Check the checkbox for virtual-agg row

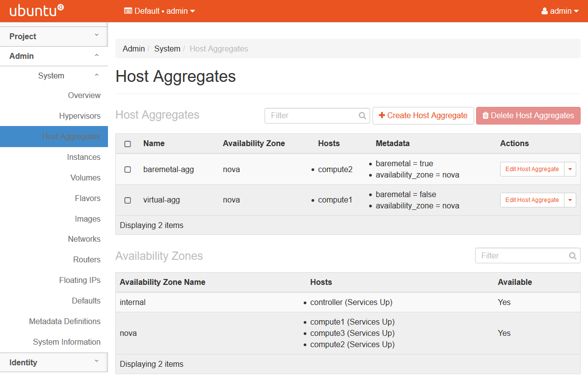[x=128, y=200]
